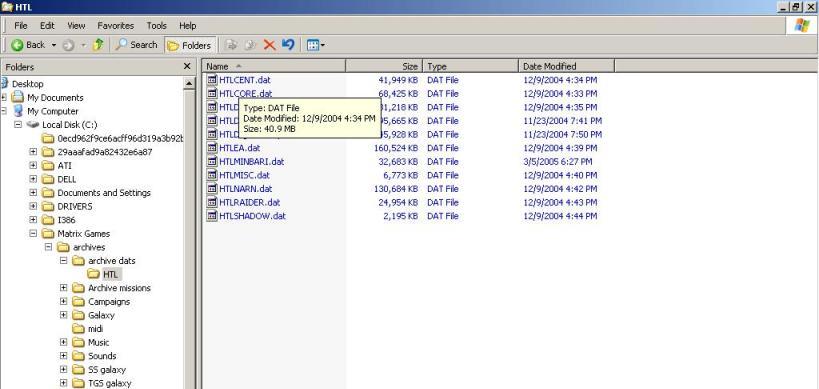Select the Galaxy folder in tree
The width and height of the screenshot is (819, 389).
click(x=101, y=315)
